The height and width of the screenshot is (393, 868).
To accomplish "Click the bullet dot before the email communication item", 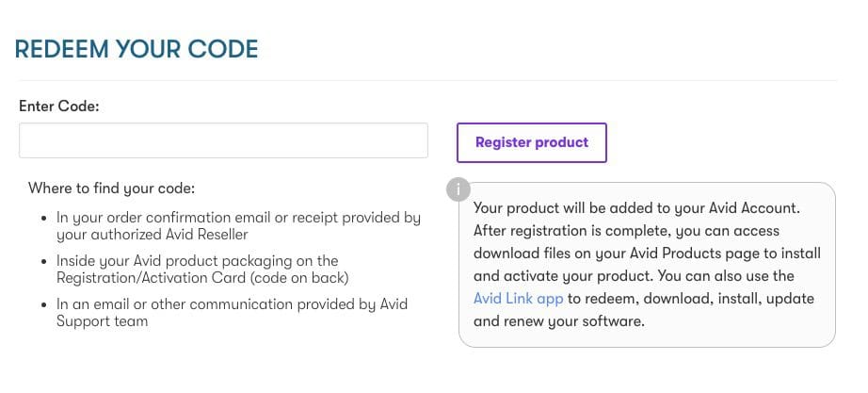I will pos(43,305).
